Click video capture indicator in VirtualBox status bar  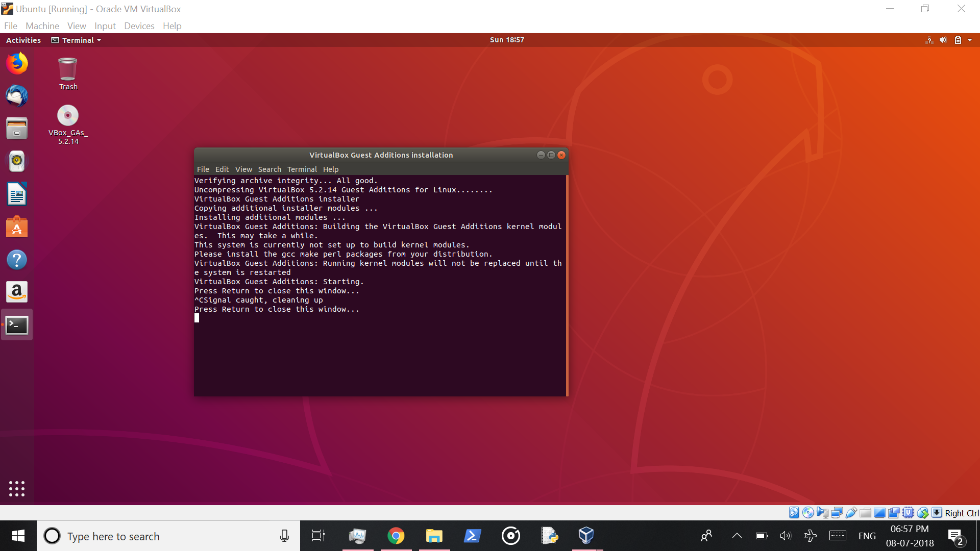pos(894,513)
